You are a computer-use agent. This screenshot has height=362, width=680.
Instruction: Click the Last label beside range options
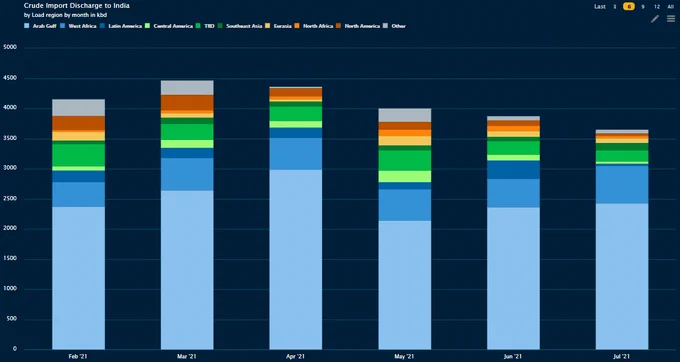point(600,7)
